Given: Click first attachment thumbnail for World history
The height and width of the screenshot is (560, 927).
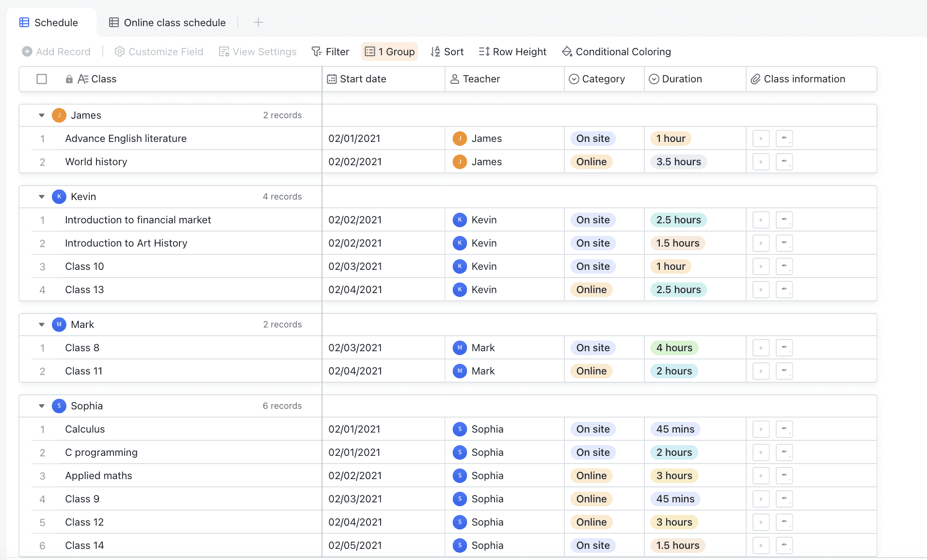Looking at the screenshot, I should click(x=761, y=162).
